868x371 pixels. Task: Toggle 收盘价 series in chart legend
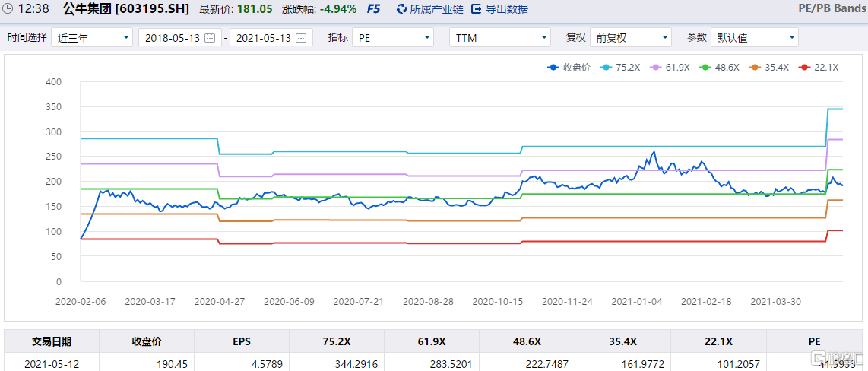[569, 68]
